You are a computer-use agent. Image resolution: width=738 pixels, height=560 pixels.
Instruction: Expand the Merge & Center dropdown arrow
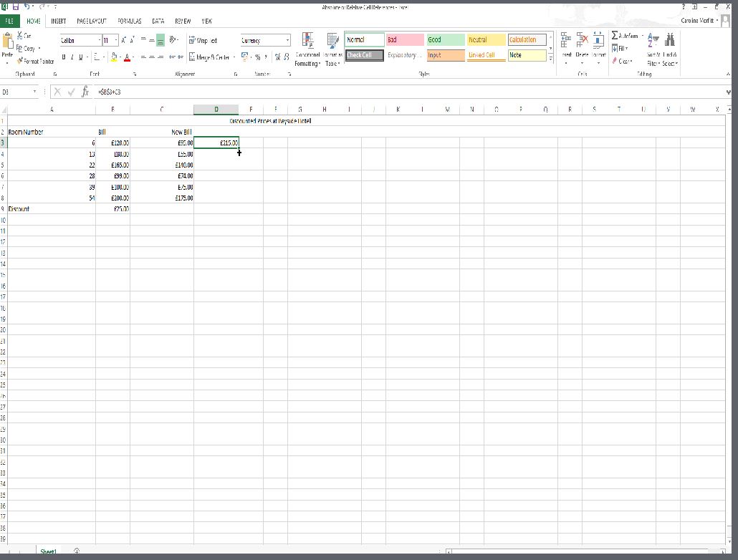(x=234, y=57)
